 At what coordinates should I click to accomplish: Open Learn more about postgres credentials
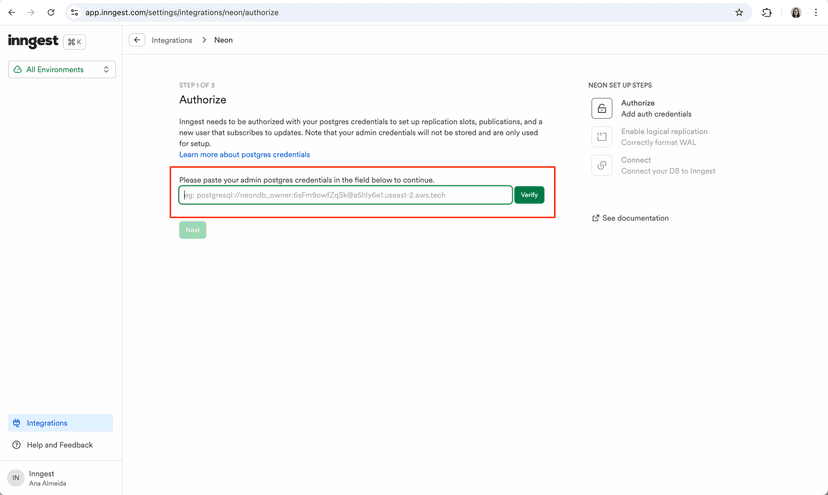[244, 155]
